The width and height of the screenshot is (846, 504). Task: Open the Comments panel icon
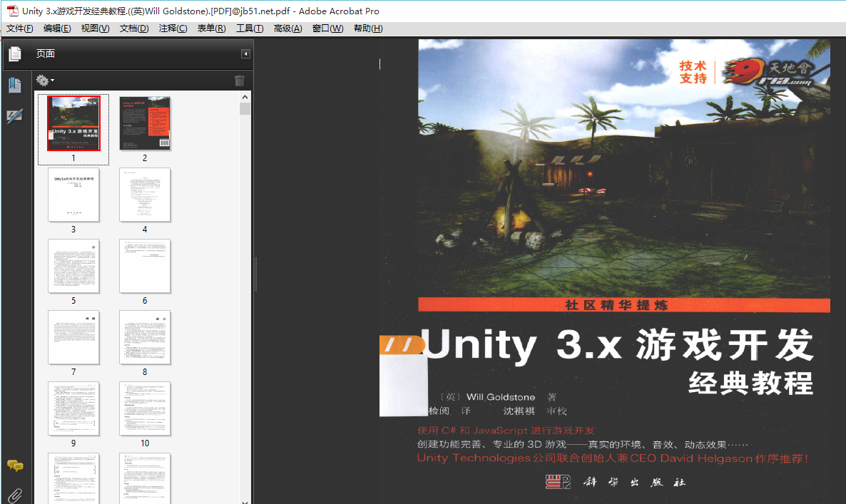tap(15, 466)
